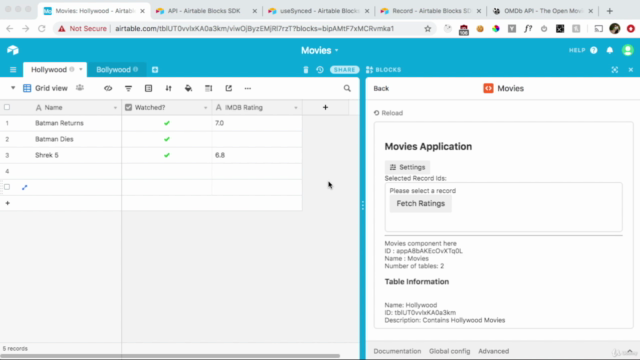Click Grid view name
The height and width of the screenshot is (360, 640).
click(x=51, y=88)
